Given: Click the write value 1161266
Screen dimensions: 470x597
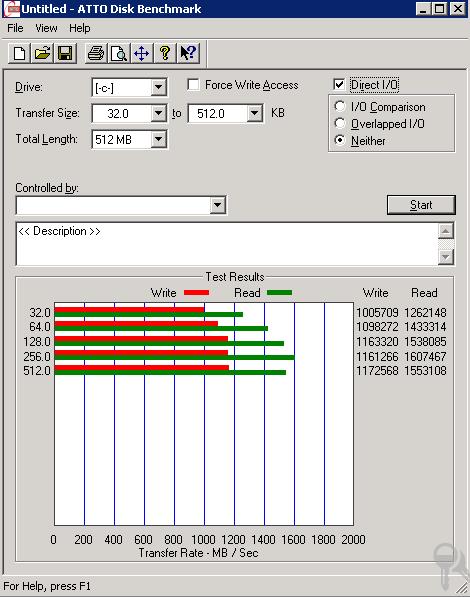Looking at the screenshot, I should pos(377,356).
